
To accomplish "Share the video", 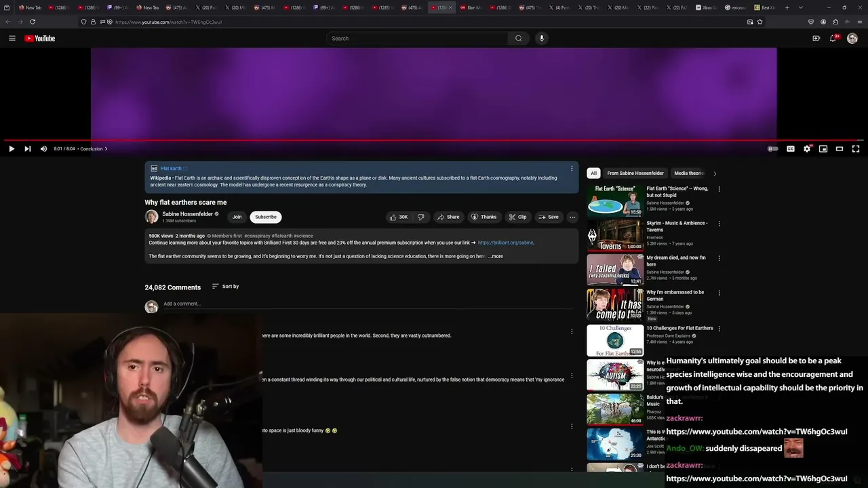I will 448,217.
